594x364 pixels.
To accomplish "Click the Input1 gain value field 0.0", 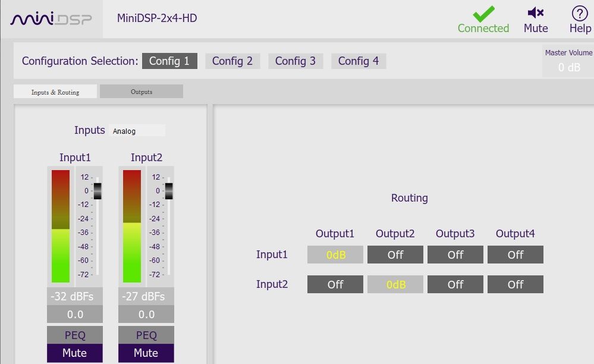I will (x=75, y=315).
